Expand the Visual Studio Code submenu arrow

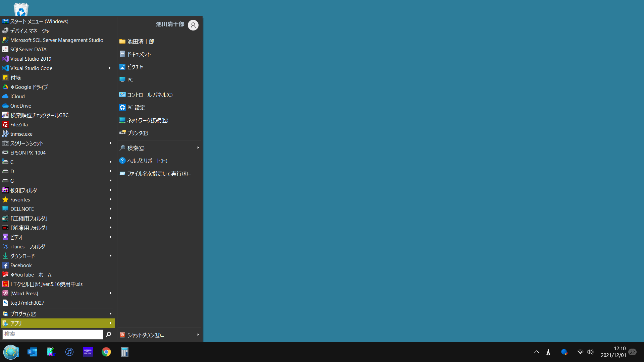110,68
